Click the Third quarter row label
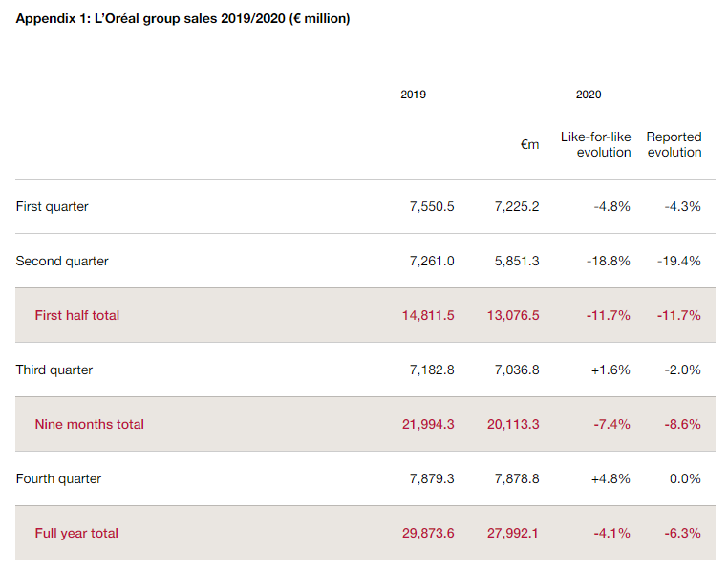This screenshot has width=728, height=571. [54, 370]
